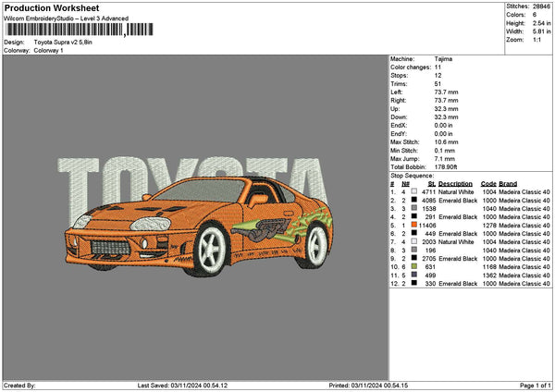This screenshot has width=555, height=392.
Task: Select stitch count "11406" in stop 5
Action: click(426, 226)
